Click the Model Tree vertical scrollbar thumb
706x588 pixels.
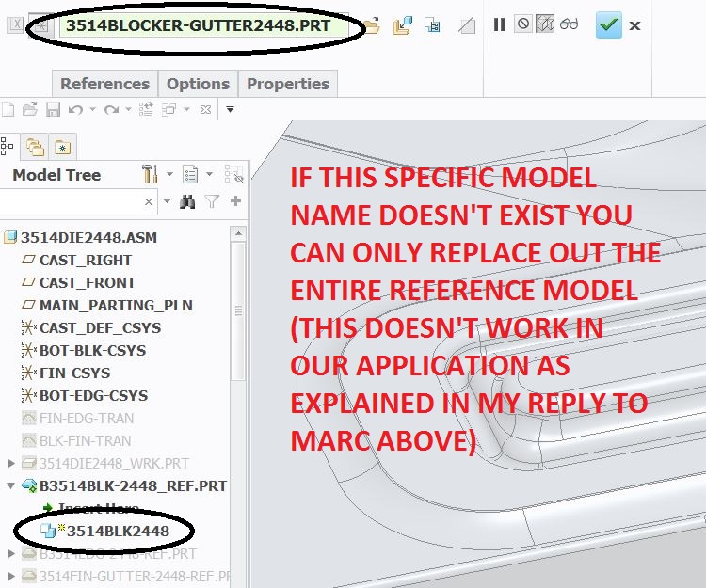coord(238,310)
